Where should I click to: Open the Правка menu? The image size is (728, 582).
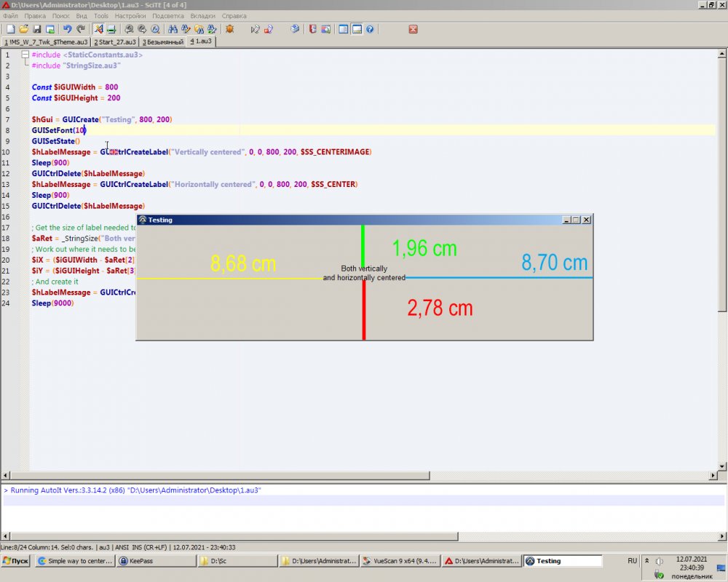[x=35, y=16]
